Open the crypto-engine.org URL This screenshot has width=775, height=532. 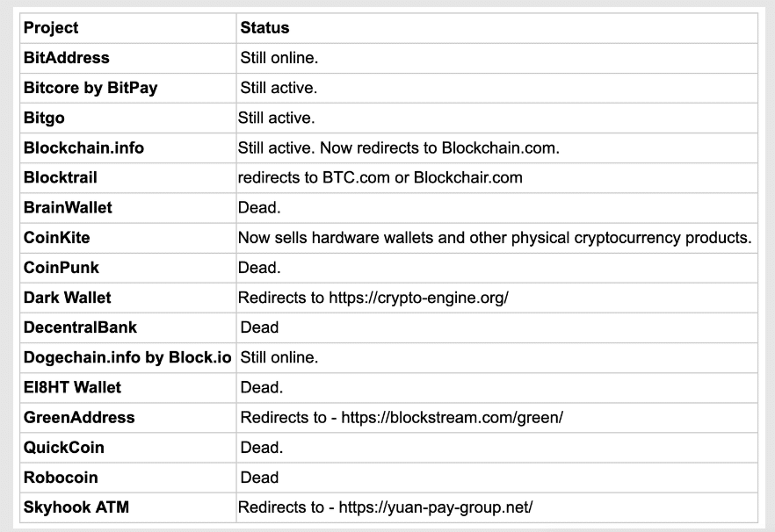coord(418,298)
